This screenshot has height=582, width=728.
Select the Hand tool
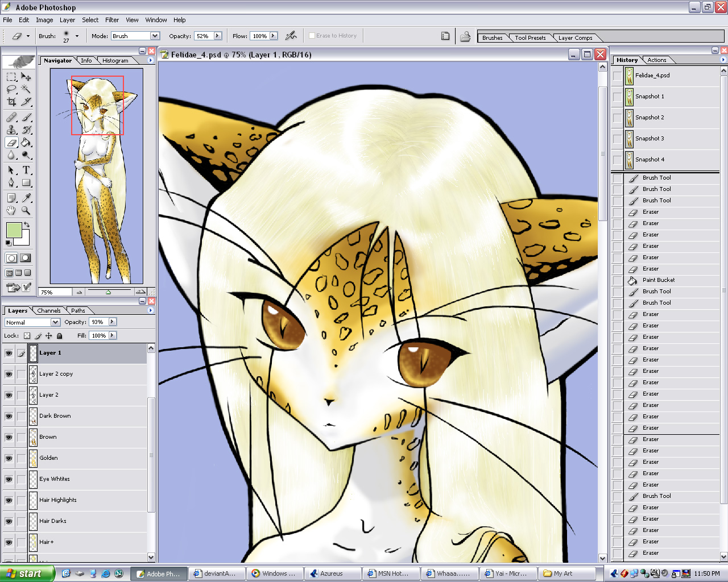11,210
